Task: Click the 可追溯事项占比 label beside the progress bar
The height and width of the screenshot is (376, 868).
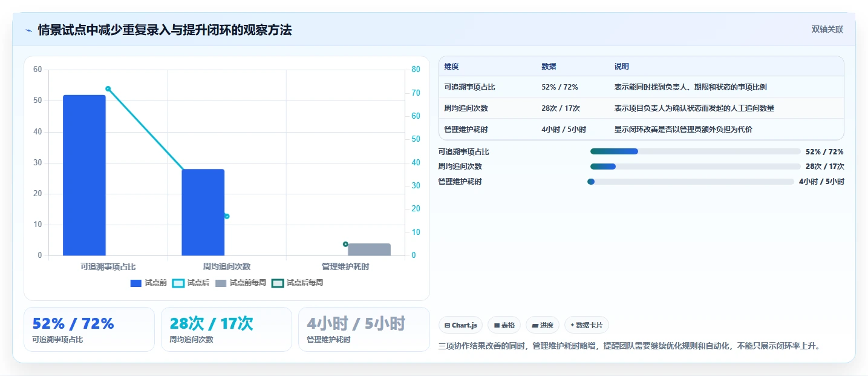Action: pyautogui.click(x=463, y=151)
